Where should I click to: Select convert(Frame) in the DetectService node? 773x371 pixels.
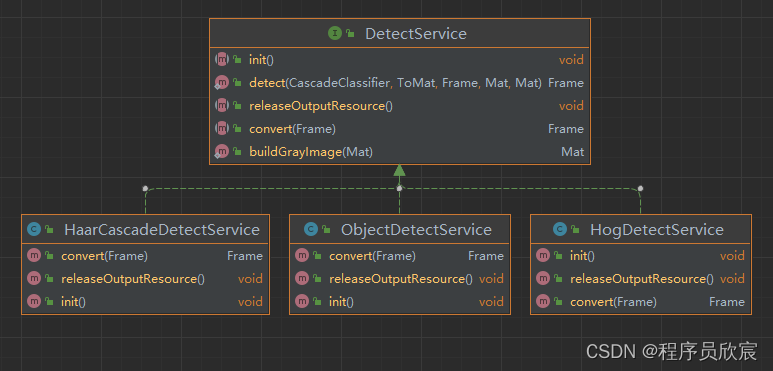399,129
